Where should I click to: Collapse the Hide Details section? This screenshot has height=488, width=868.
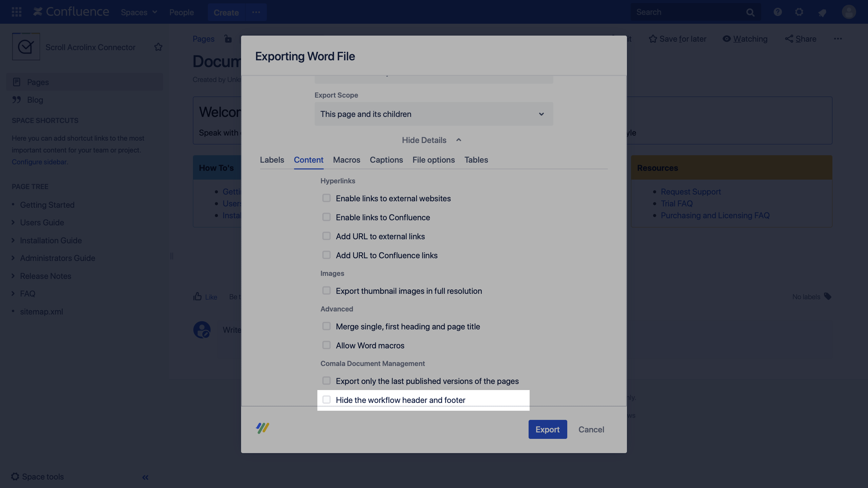(431, 140)
